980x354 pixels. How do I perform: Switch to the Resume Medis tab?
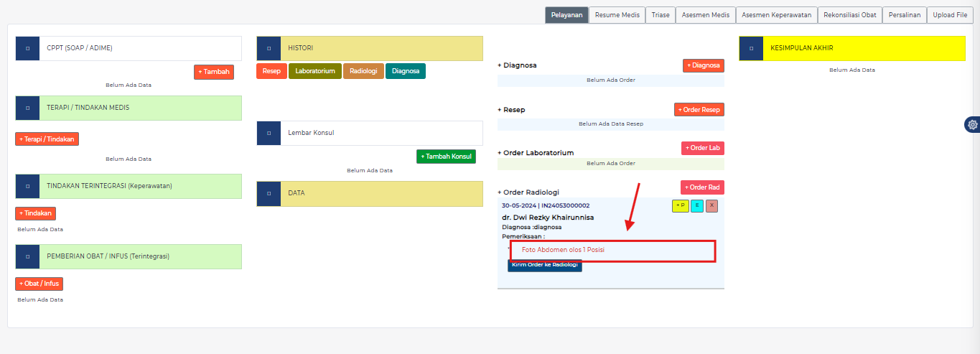coord(617,15)
